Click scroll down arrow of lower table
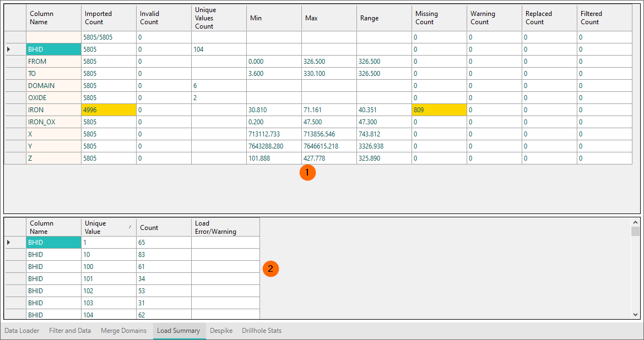 635,315
